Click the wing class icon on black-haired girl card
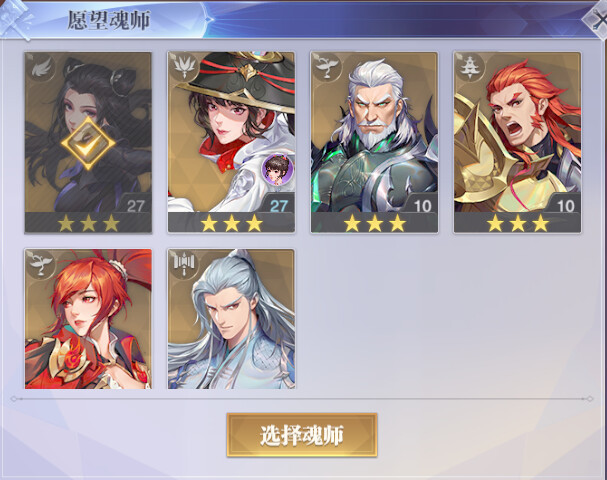607x480 pixels. (42, 69)
